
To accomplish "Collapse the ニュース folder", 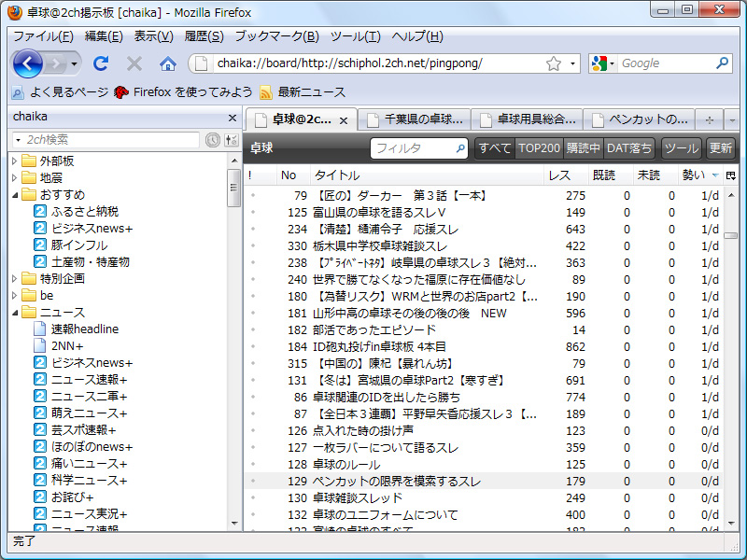I will [x=14, y=313].
